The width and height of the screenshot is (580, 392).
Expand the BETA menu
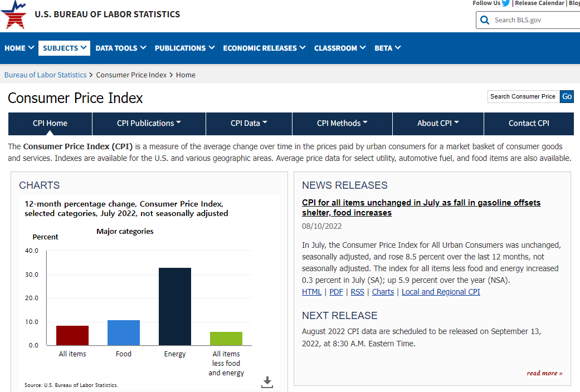point(387,48)
